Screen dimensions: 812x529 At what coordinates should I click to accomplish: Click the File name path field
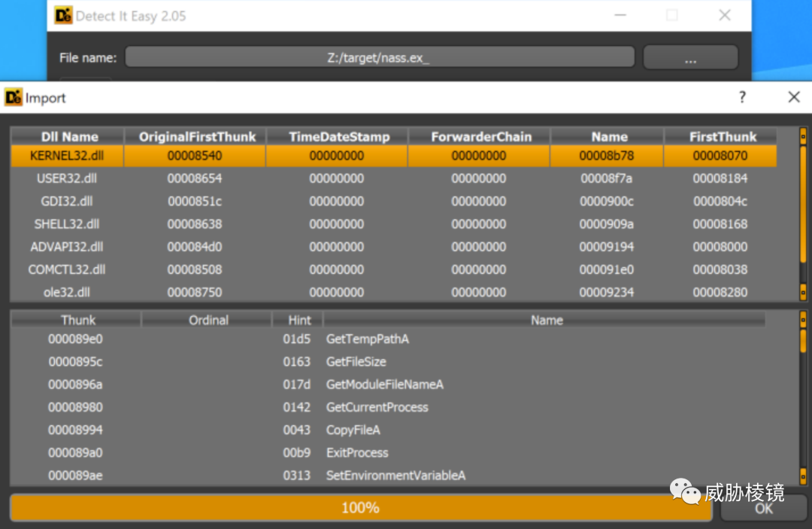380,57
